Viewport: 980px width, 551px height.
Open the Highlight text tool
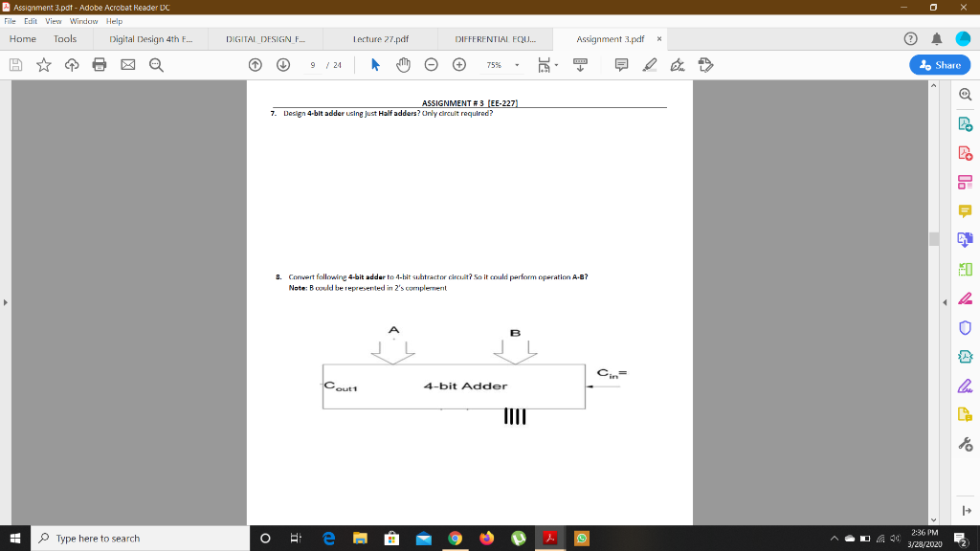[651, 64]
